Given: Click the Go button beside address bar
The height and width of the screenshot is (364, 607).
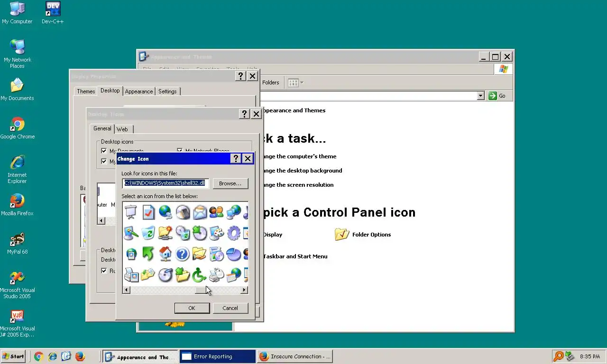Looking at the screenshot, I should (497, 96).
